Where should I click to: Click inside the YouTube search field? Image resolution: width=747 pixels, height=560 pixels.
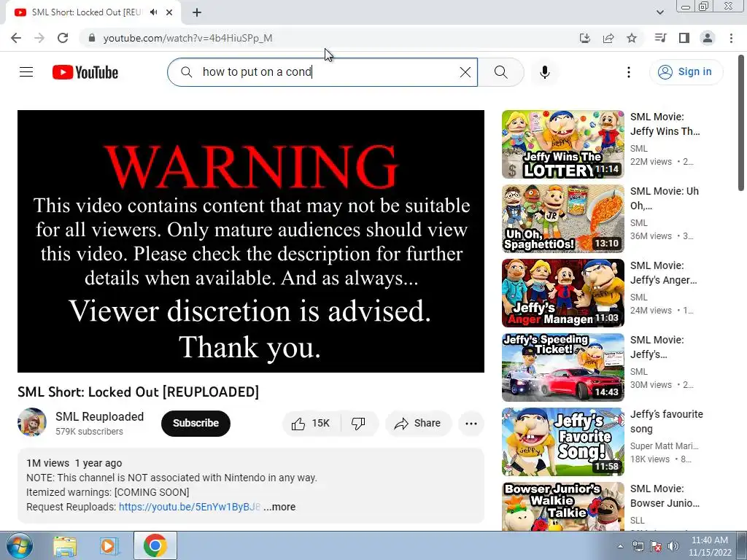(322, 72)
